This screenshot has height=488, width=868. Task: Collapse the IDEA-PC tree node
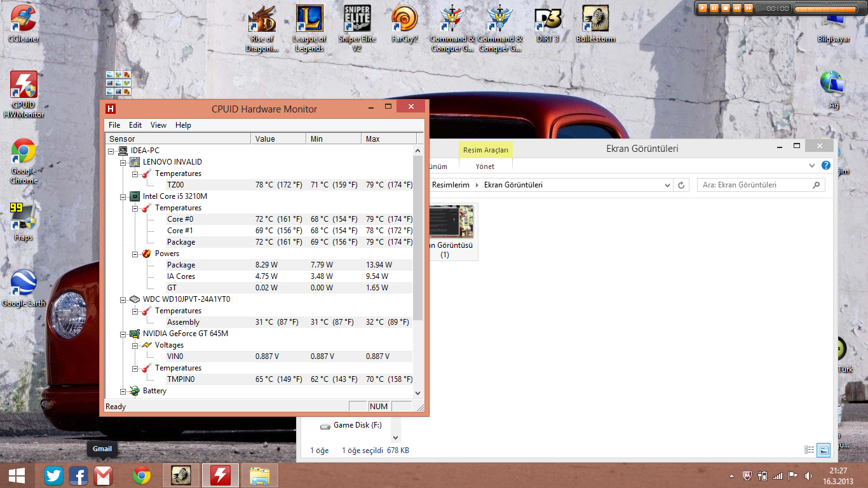click(111, 151)
